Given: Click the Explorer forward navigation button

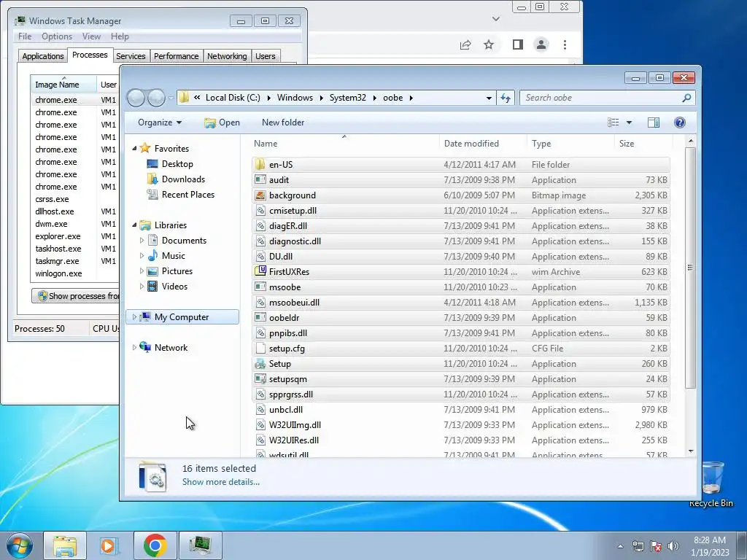Looking at the screenshot, I should tap(156, 98).
